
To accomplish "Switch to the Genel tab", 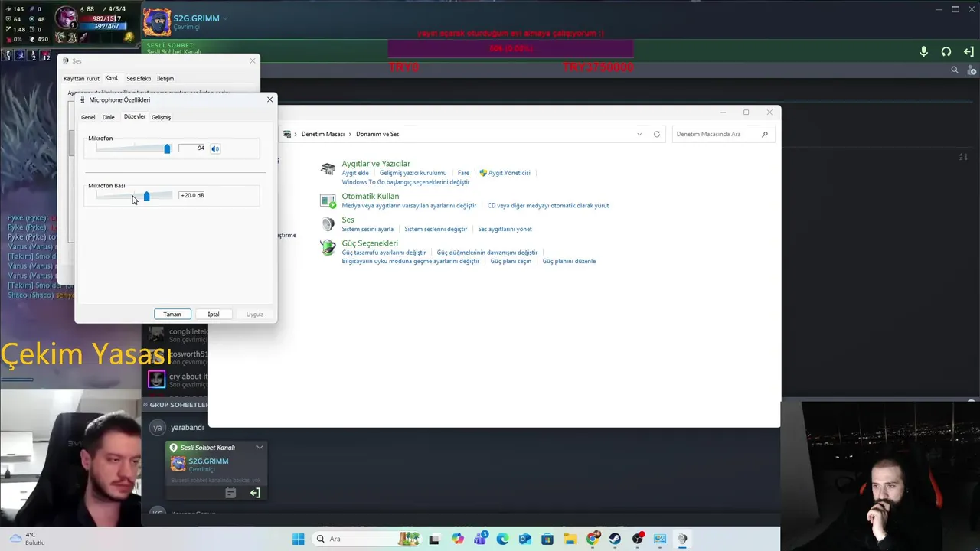I will [x=88, y=117].
